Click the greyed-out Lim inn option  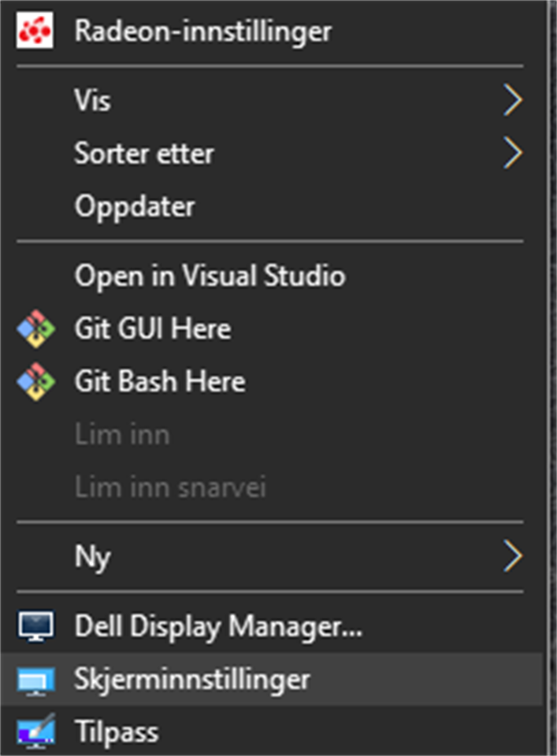tap(122, 435)
